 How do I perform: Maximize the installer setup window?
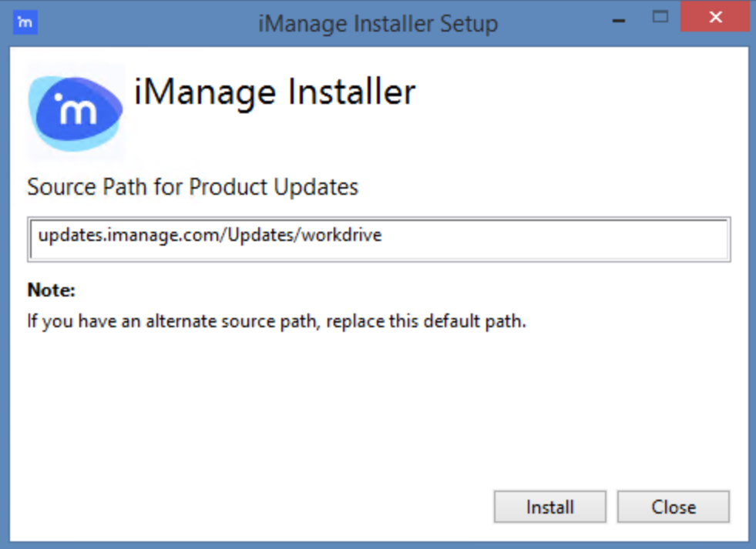(660, 18)
